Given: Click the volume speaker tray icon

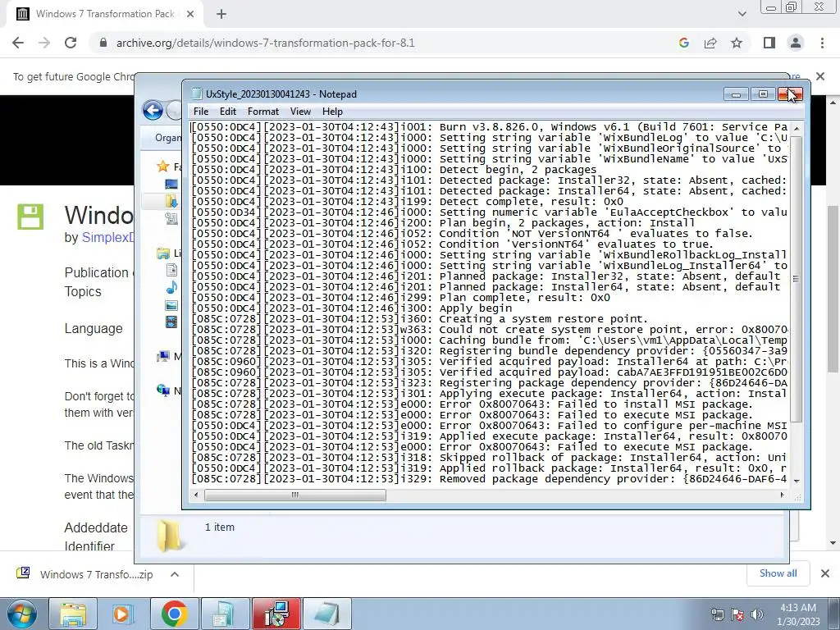Looking at the screenshot, I should [x=757, y=614].
